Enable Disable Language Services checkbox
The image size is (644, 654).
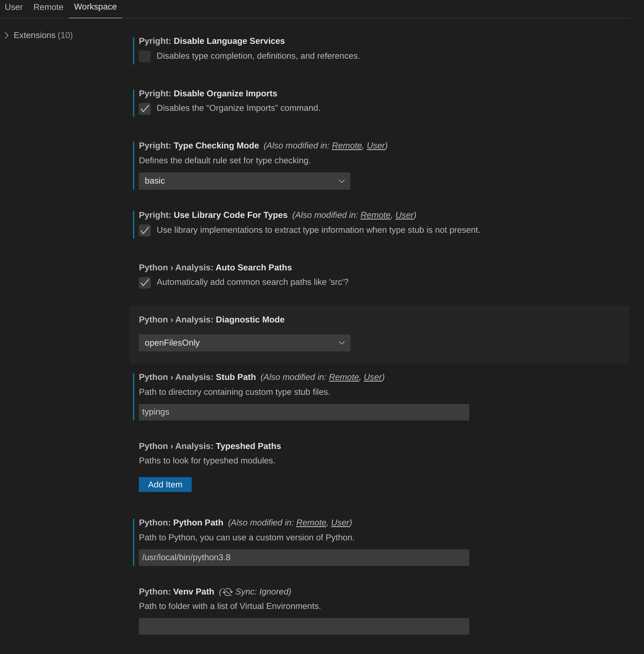click(145, 56)
